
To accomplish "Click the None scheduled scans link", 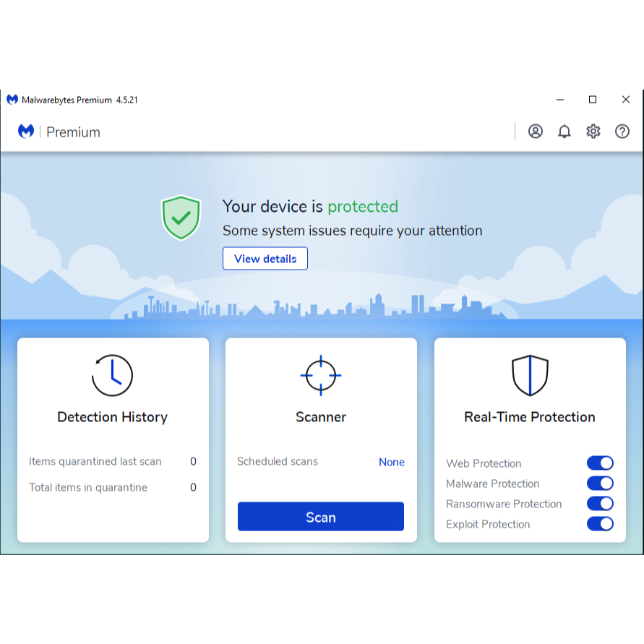I will coord(391,462).
